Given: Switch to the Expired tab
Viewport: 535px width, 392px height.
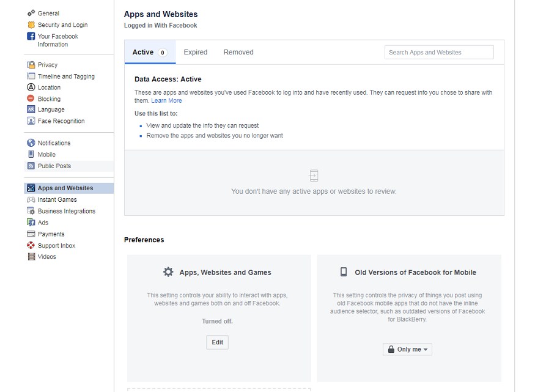Looking at the screenshot, I should click(196, 52).
